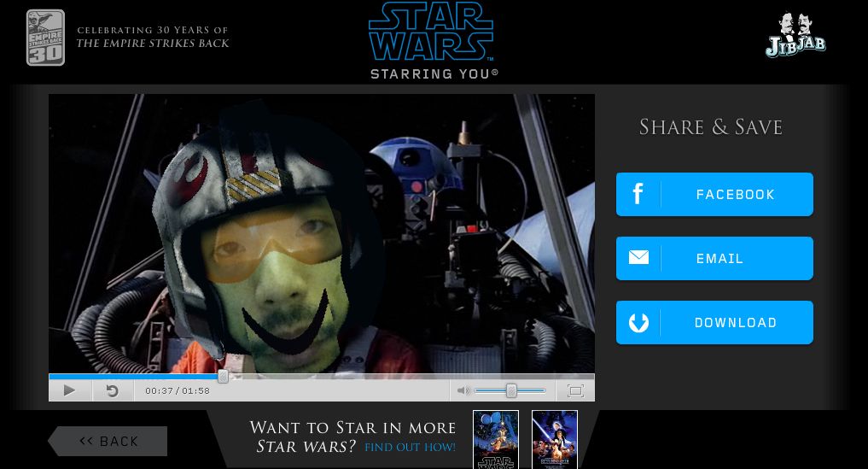Click the video frame showing the pilot
This screenshot has width=868, height=469.
click(x=322, y=233)
